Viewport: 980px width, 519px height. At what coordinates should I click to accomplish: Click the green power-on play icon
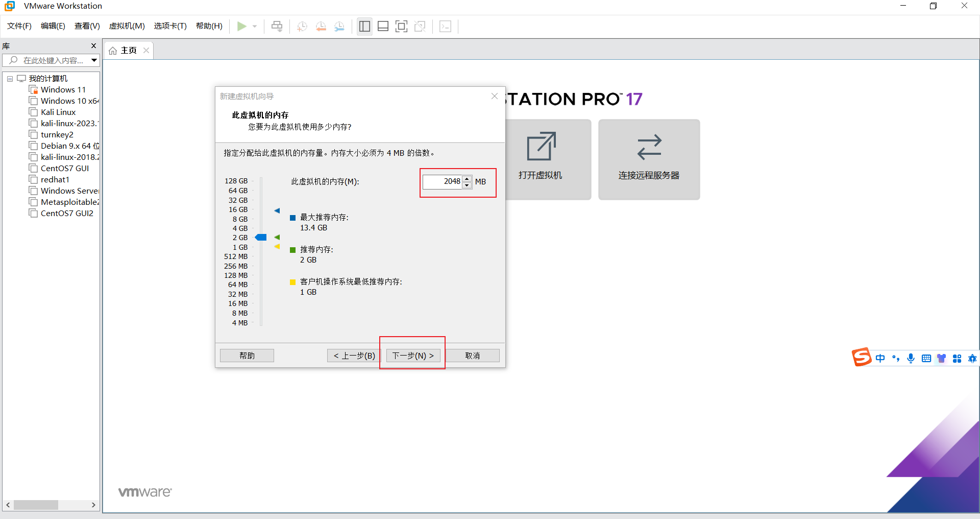(x=242, y=26)
